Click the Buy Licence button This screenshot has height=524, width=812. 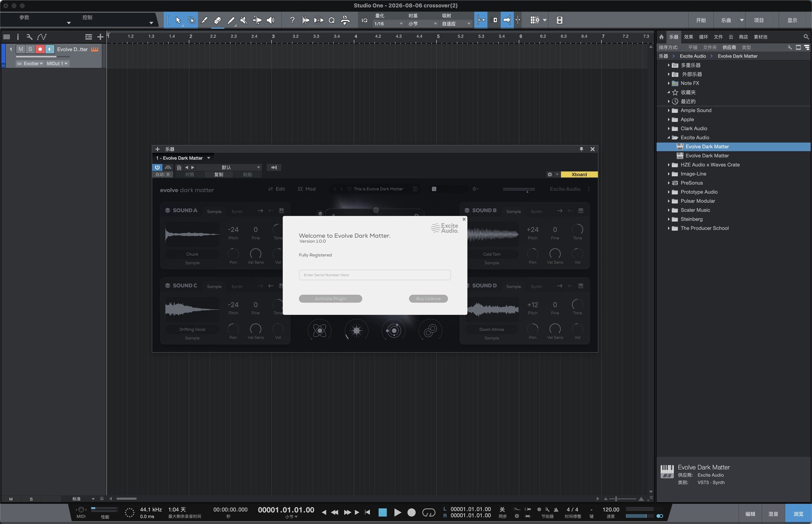(428, 299)
